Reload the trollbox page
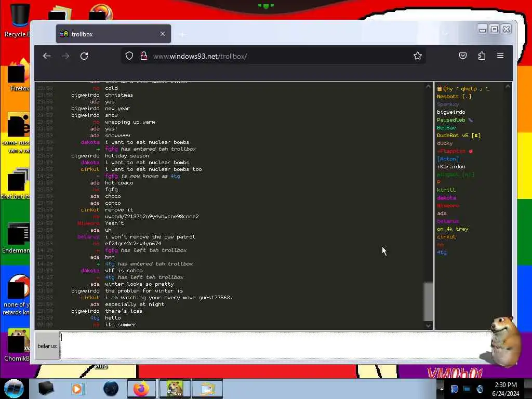Viewport: 532px width, 399px height. point(84,56)
